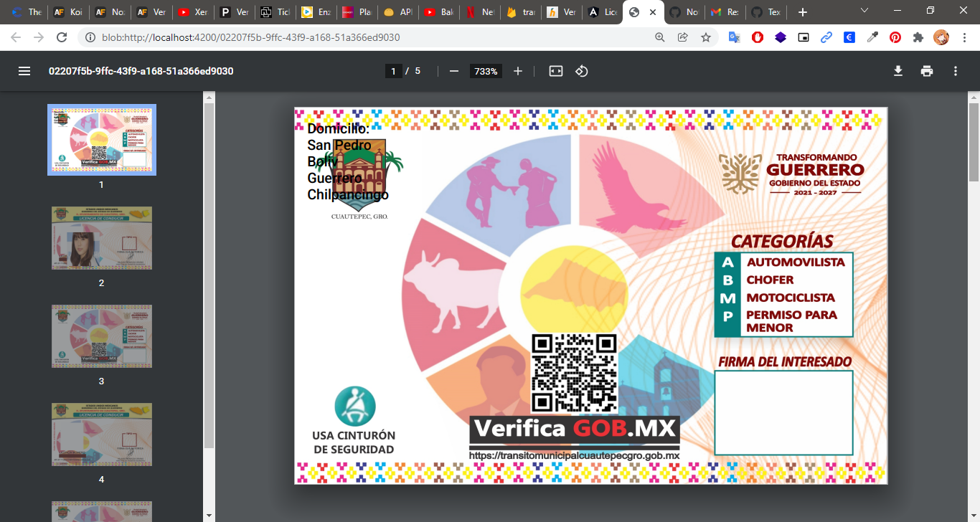
Task: Click the 'CHOFER' category text
Action: 770,280
